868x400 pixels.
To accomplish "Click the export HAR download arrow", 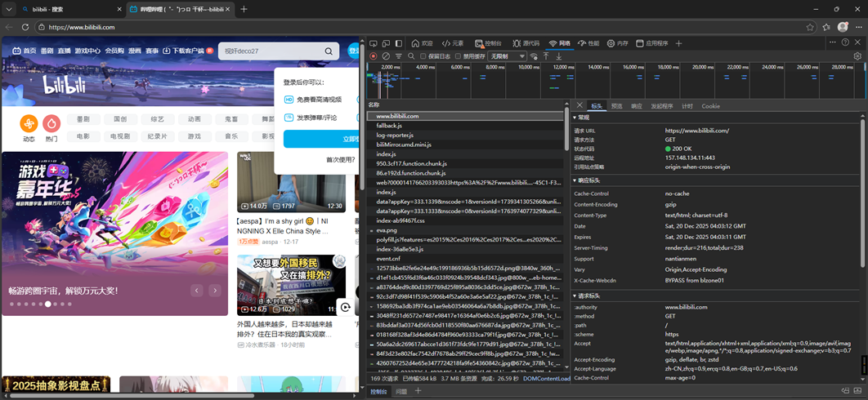I will point(559,56).
